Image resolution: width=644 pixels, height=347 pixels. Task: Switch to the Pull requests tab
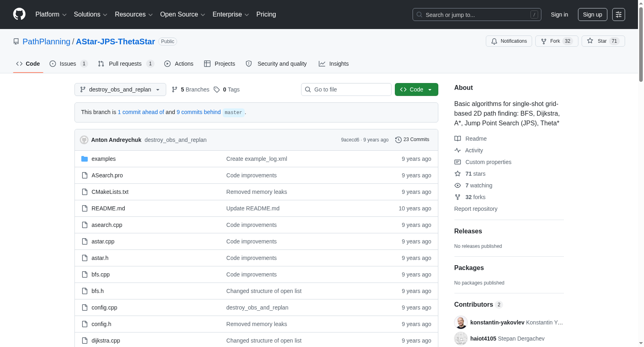pyautogui.click(x=126, y=64)
